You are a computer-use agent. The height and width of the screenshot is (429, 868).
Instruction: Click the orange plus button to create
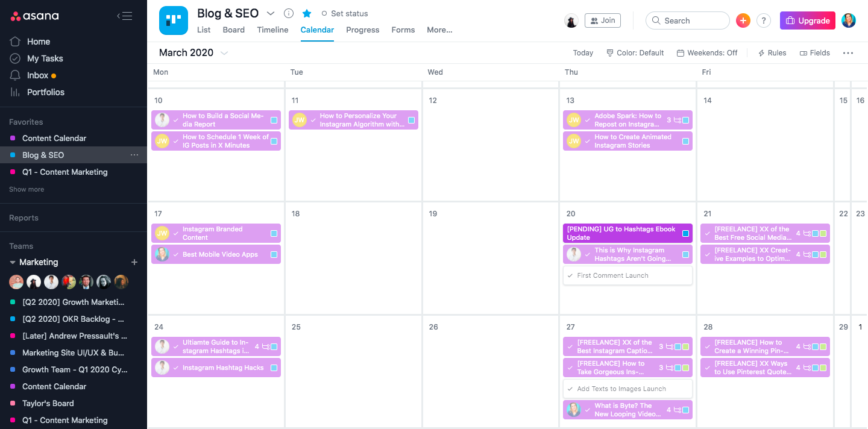[x=743, y=20]
